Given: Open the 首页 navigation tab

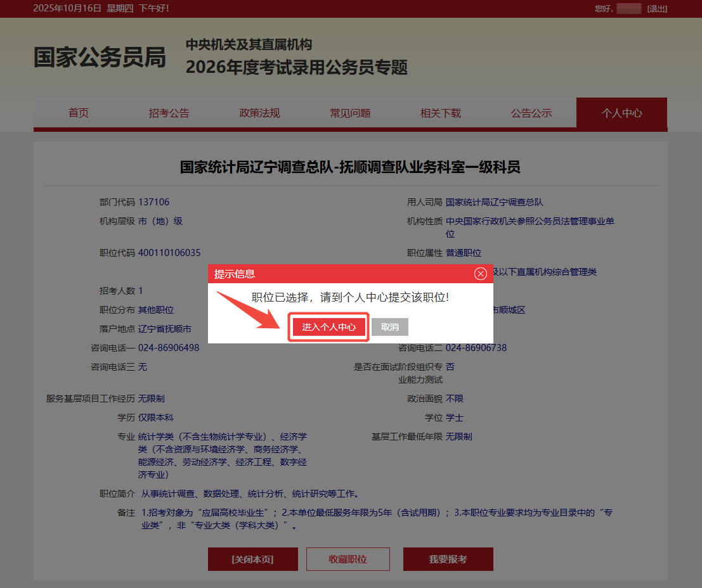Looking at the screenshot, I should point(79,113).
